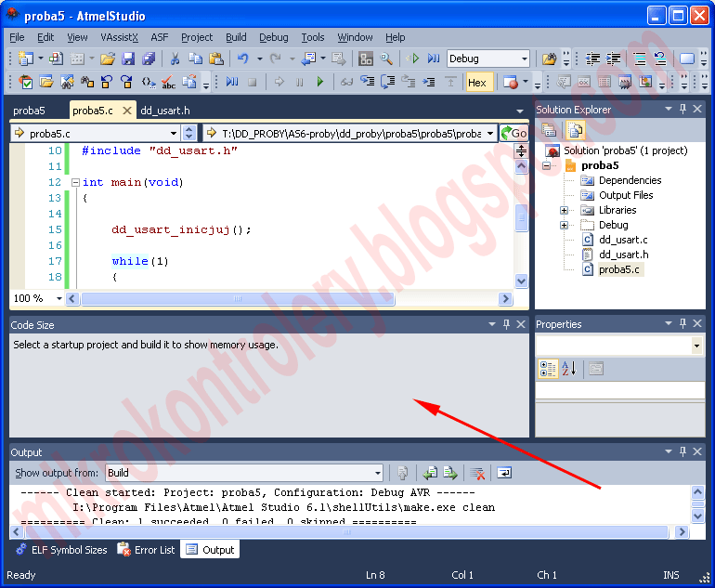Open the Properties object dropdown
Screen dimensions: 715x588
click(696, 346)
